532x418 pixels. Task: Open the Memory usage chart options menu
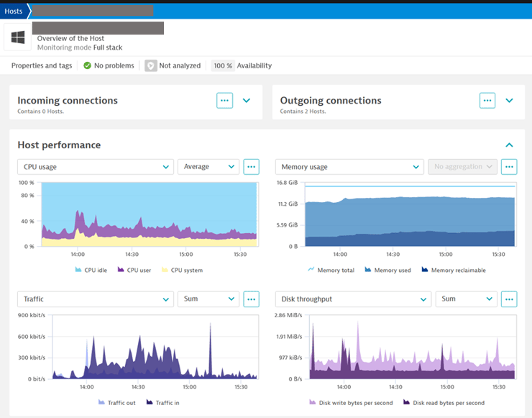point(509,167)
